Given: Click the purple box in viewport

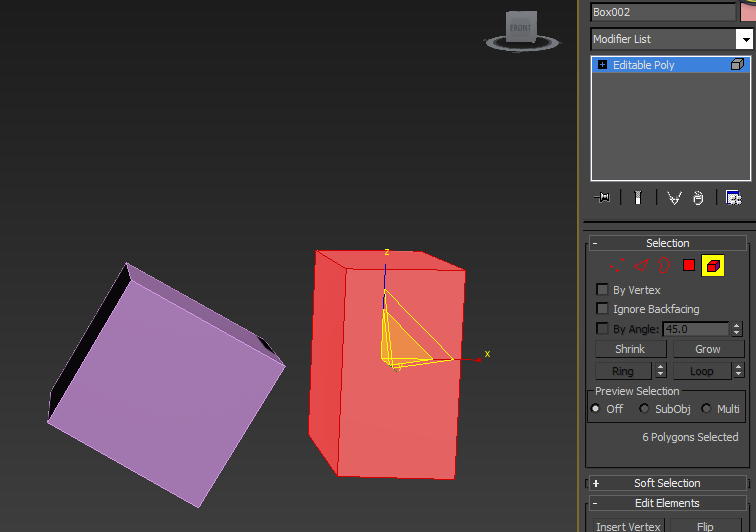Looking at the screenshot, I should [x=166, y=386].
